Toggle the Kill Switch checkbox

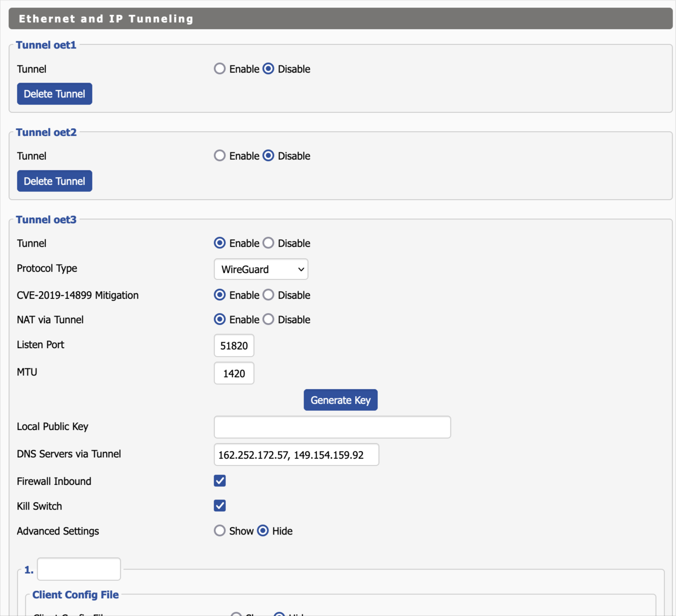[220, 506]
